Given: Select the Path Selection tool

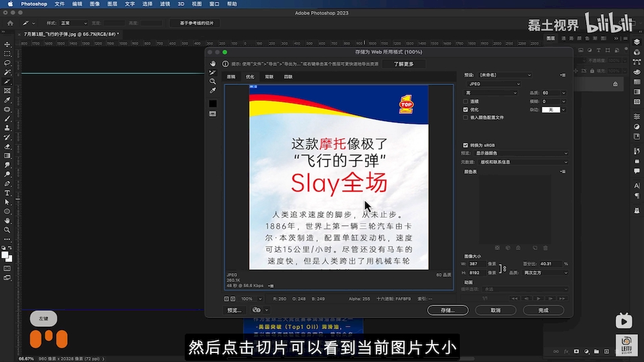Looking at the screenshot, I should (x=7, y=202).
